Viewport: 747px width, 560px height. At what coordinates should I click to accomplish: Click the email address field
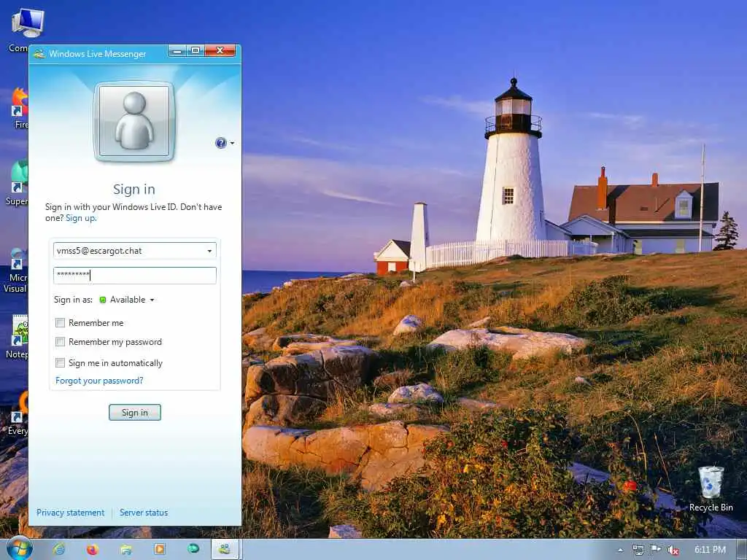click(135, 251)
